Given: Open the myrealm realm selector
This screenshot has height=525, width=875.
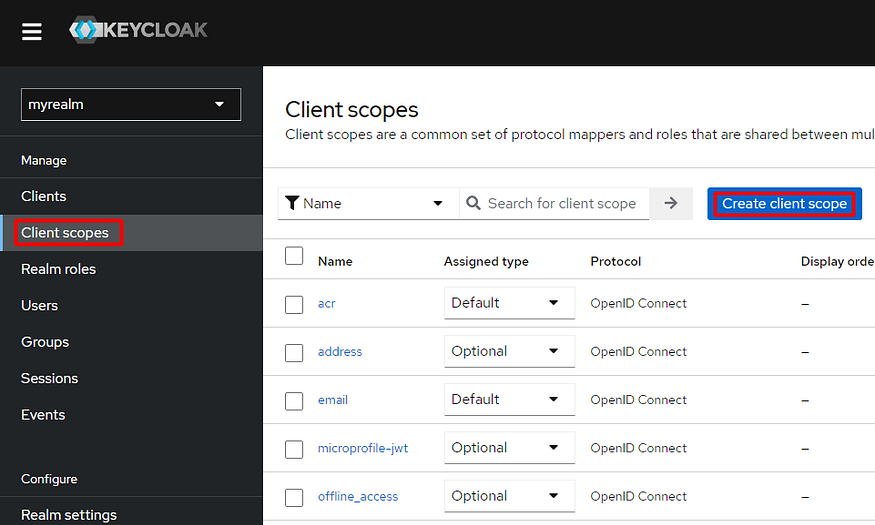Looking at the screenshot, I should tap(131, 104).
